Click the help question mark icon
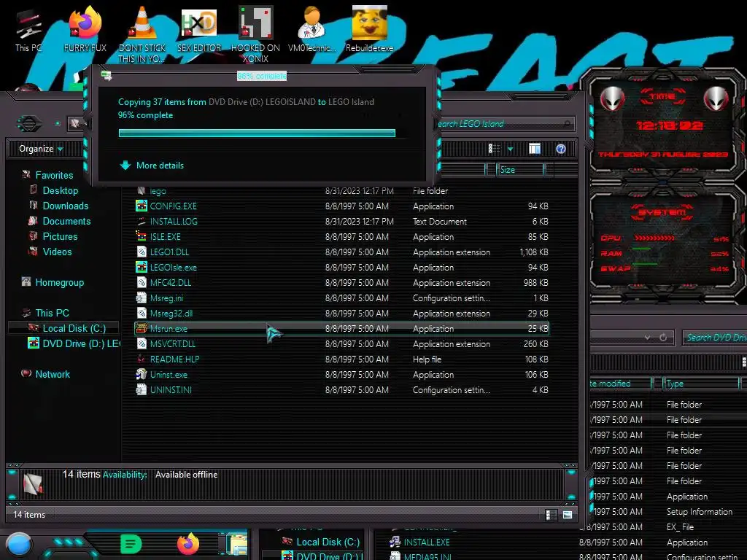The width and height of the screenshot is (747, 560). click(x=561, y=149)
